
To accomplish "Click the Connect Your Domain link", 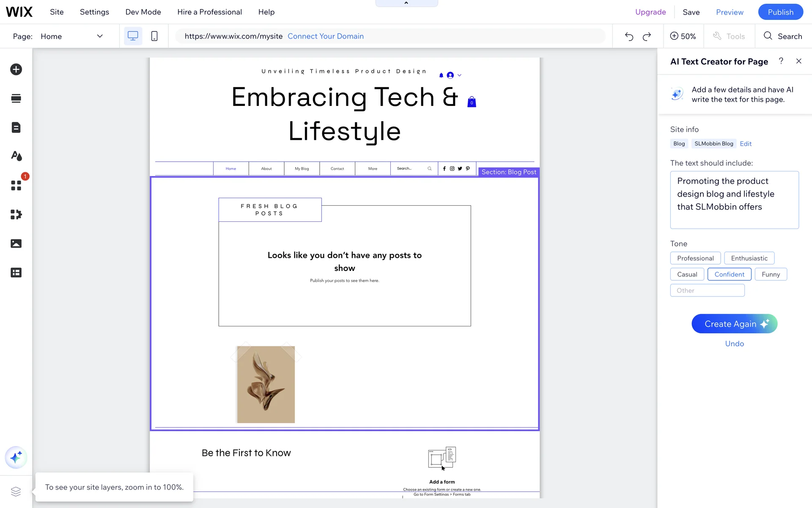I will [x=325, y=36].
